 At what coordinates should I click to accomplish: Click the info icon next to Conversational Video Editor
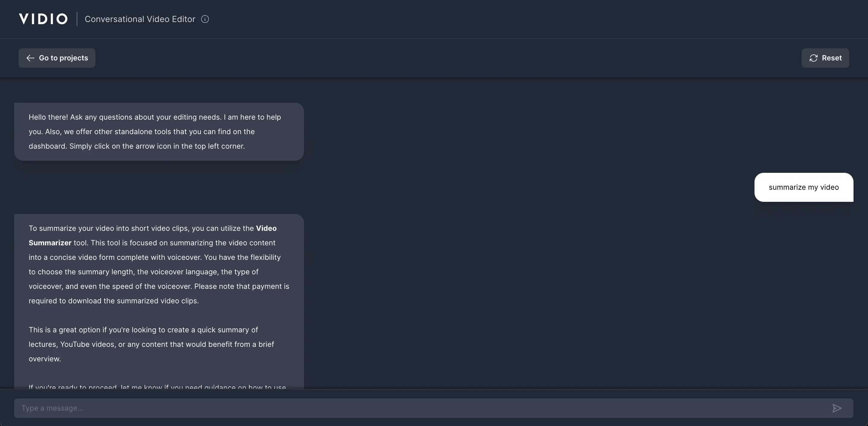pos(205,19)
